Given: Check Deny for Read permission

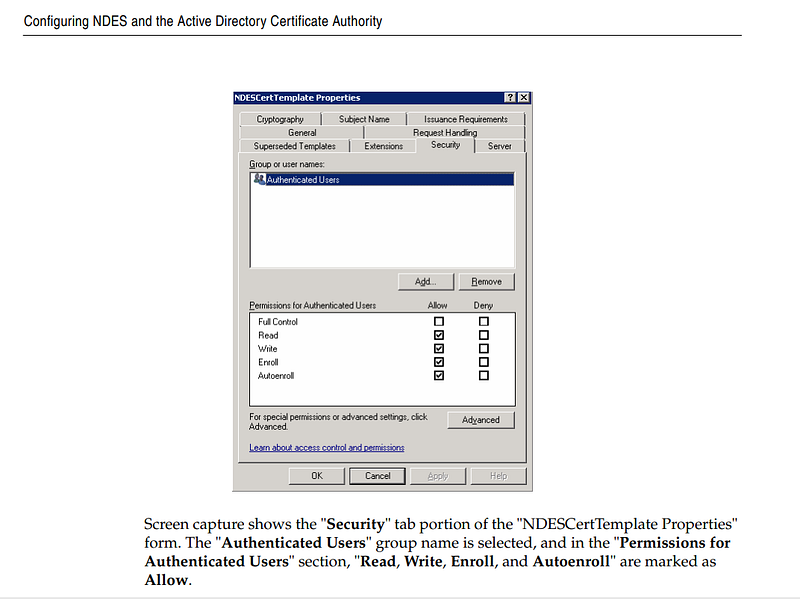Looking at the screenshot, I should (x=484, y=335).
